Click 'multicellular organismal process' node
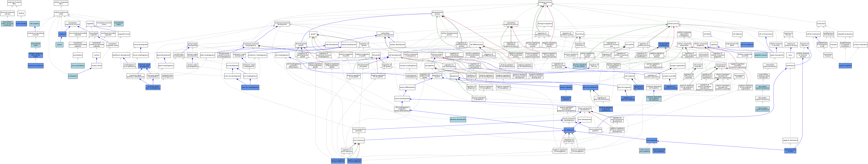The height and width of the screenshot is (164, 868). point(511,24)
